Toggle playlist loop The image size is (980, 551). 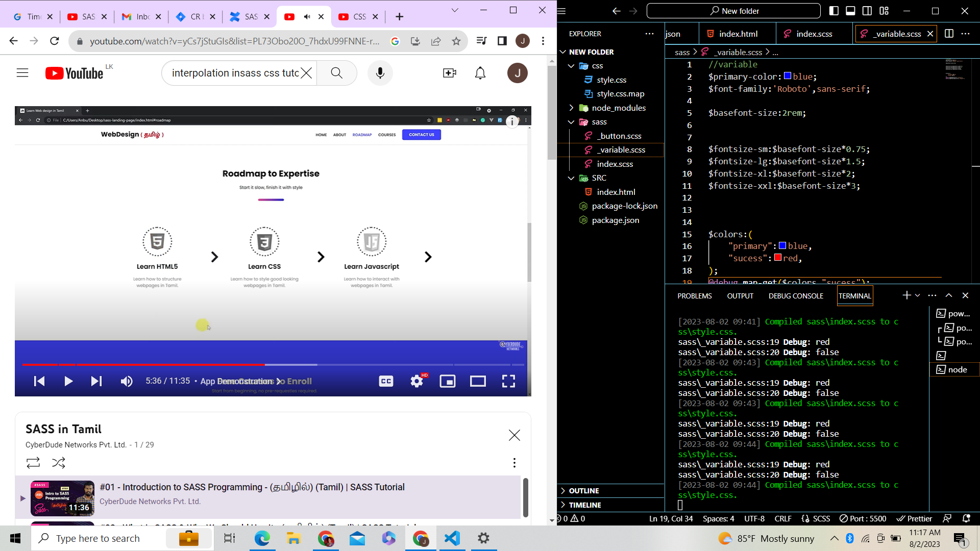coord(33,463)
